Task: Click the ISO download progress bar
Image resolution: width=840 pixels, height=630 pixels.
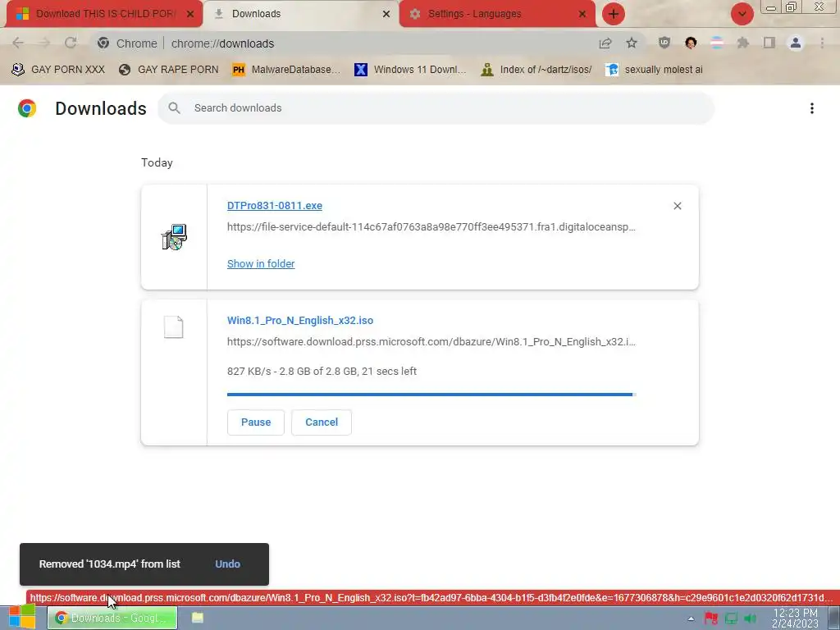Action: [431, 395]
